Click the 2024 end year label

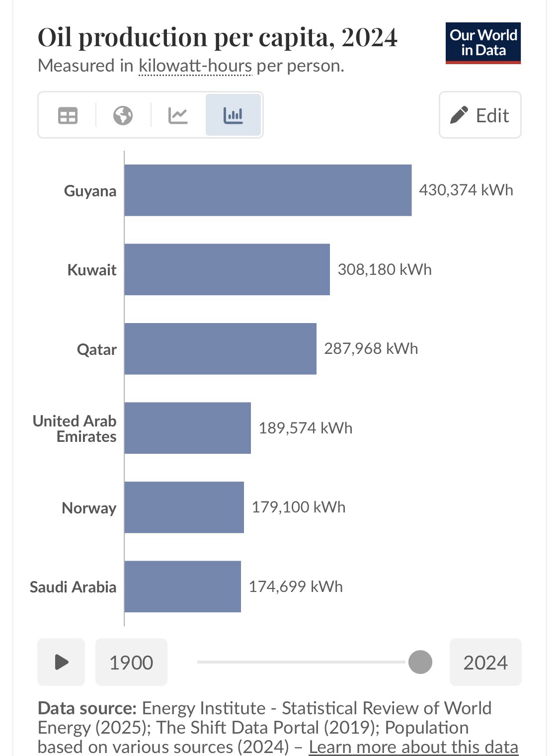(485, 663)
